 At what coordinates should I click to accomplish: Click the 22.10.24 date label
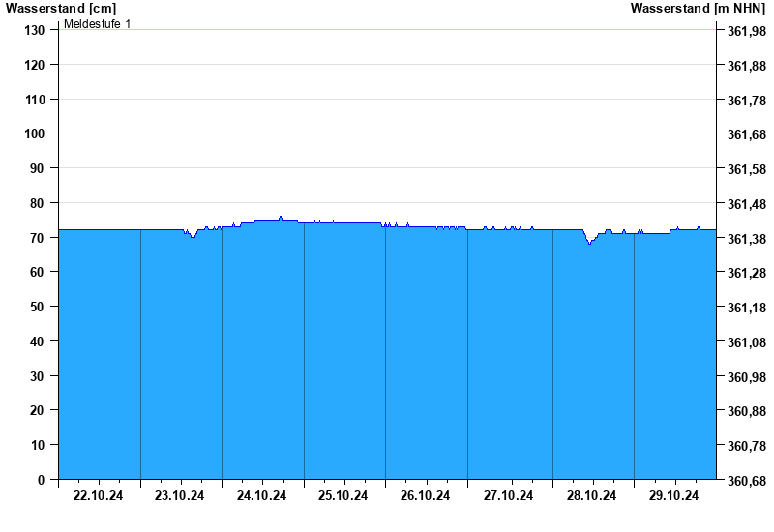pos(99,496)
